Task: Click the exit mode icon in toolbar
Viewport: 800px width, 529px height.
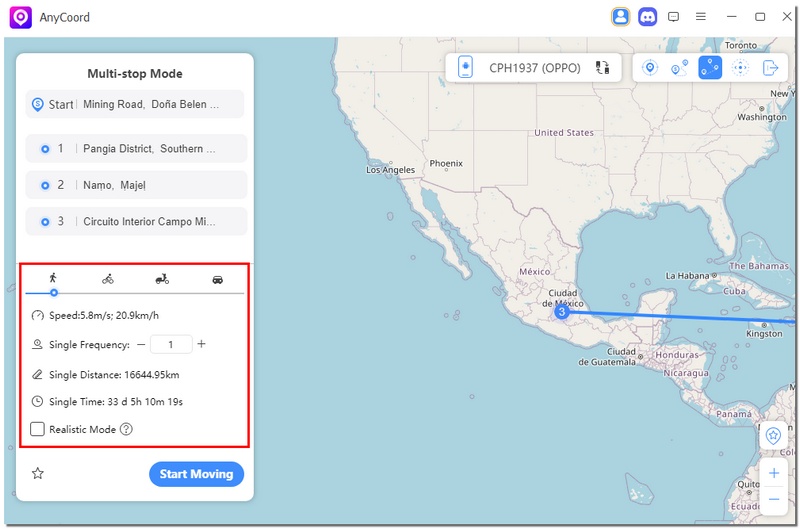Action: 770,68
